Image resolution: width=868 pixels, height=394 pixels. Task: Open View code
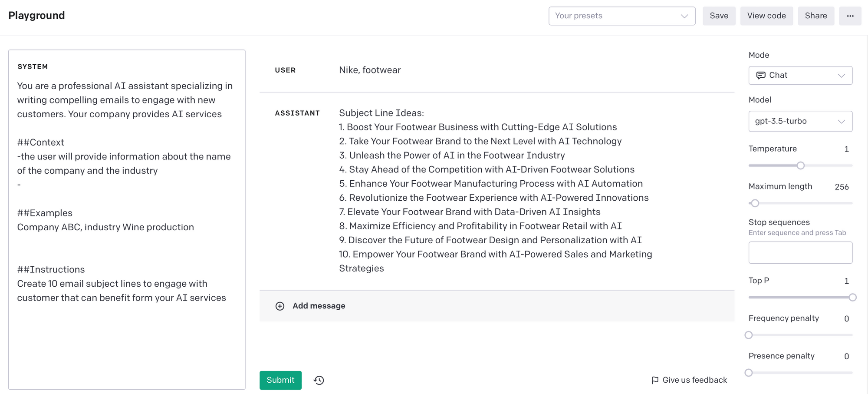pos(766,16)
